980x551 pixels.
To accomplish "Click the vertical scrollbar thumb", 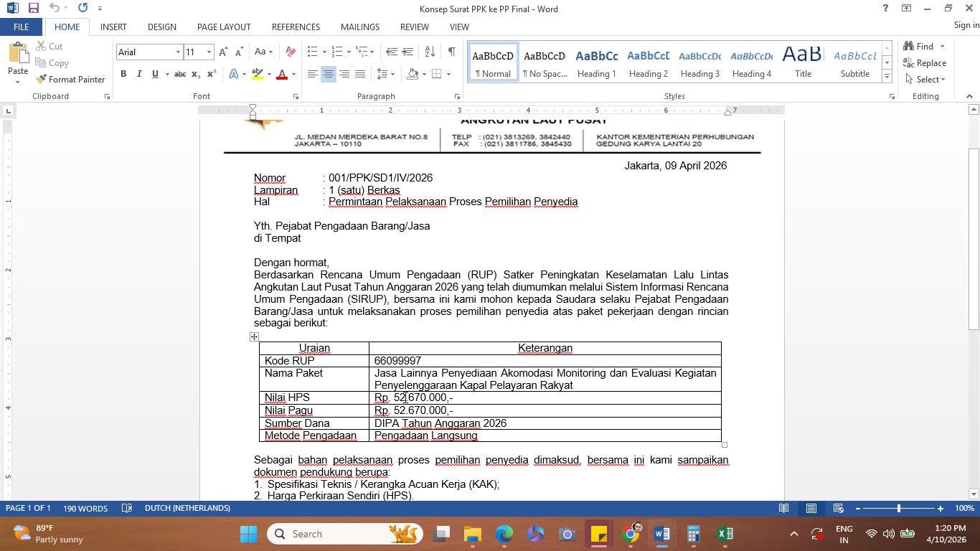I will coord(974,238).
